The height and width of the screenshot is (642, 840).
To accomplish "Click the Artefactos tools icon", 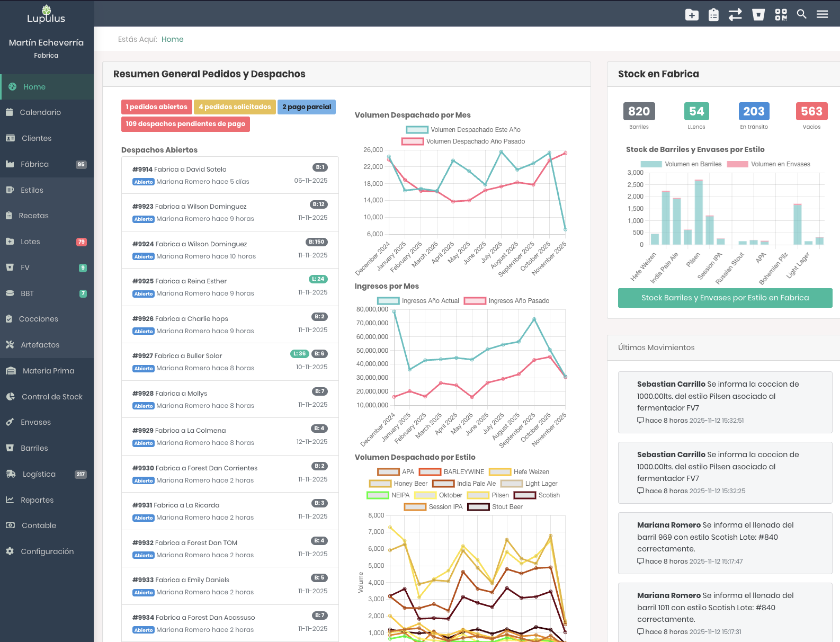I will tap(10, 345).
